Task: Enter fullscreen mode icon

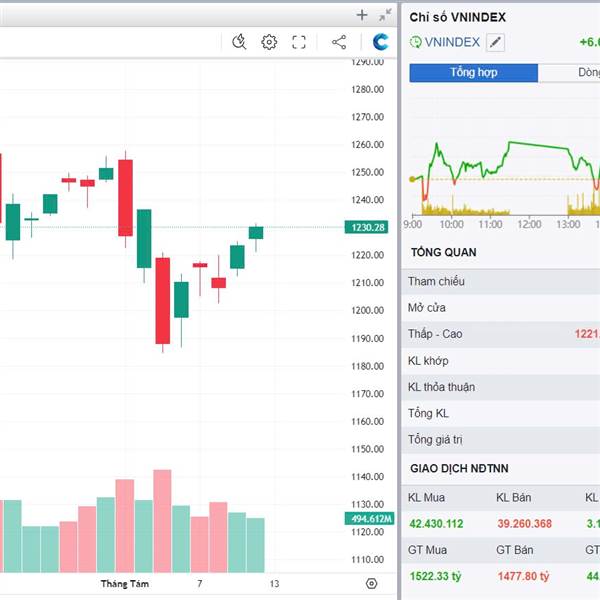Action: pos(299,42)
